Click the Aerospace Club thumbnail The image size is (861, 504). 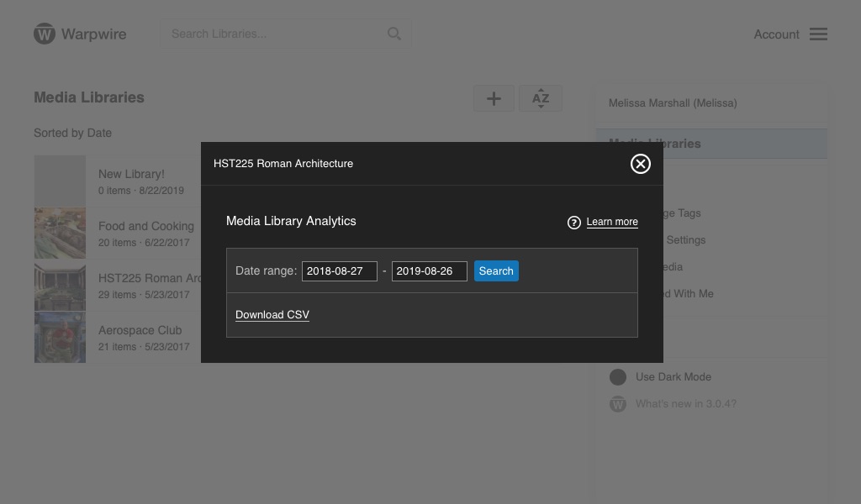(x=60, y=338)
